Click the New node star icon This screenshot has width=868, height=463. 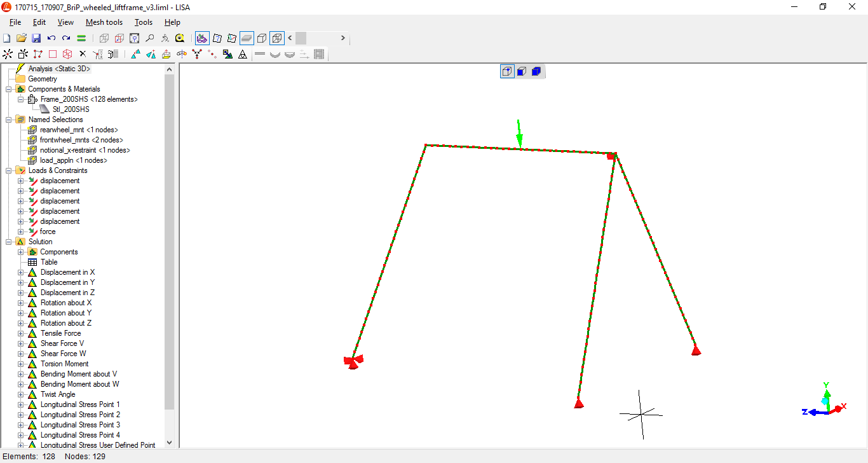tap(8, 54)
